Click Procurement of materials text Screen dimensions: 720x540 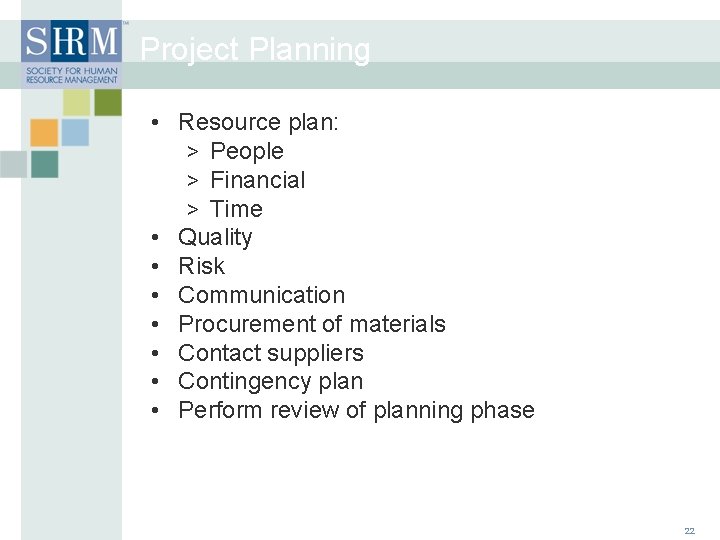(x=312, y=324)
